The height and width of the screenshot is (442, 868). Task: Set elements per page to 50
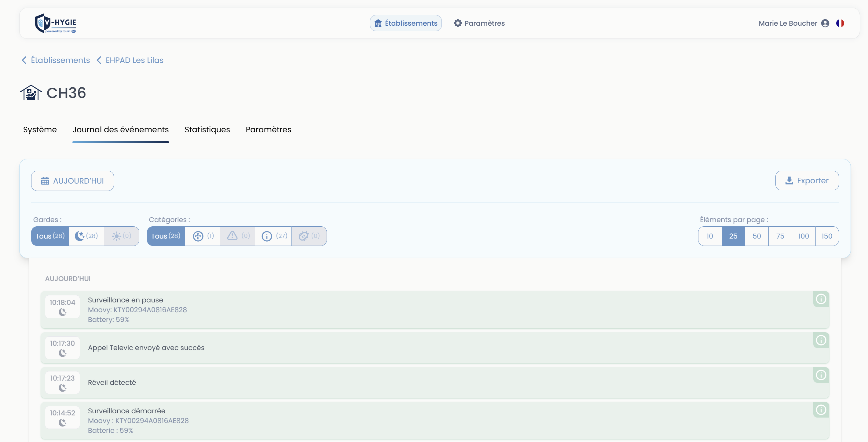click(756, 236)
